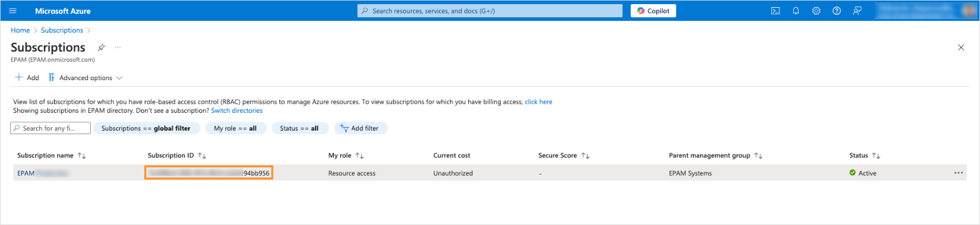The image size is (980, 225).
Task: Focus the global search resources box
Action: click(x=490, y=11)
